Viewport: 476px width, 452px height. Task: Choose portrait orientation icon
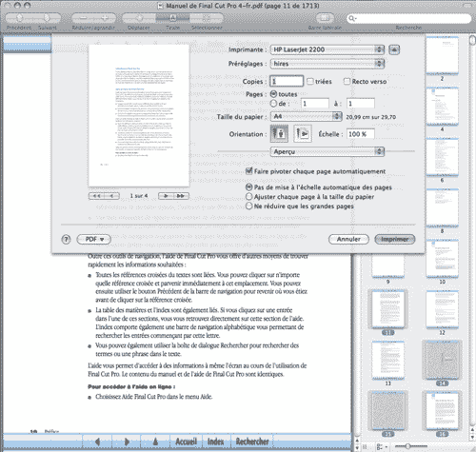click(279, 133)
